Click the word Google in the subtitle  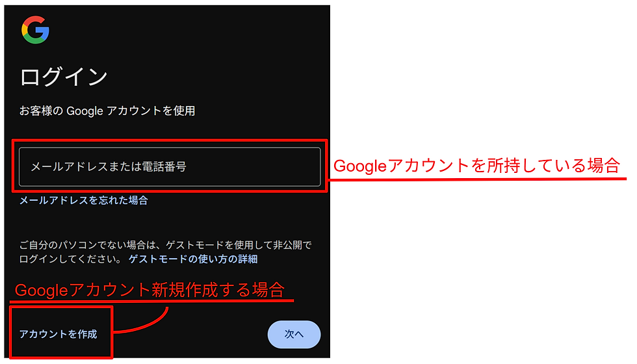click(84, 111)
